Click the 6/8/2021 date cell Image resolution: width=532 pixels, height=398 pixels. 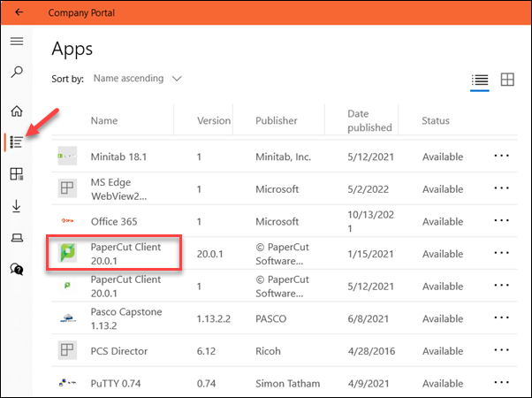(369, 319)
